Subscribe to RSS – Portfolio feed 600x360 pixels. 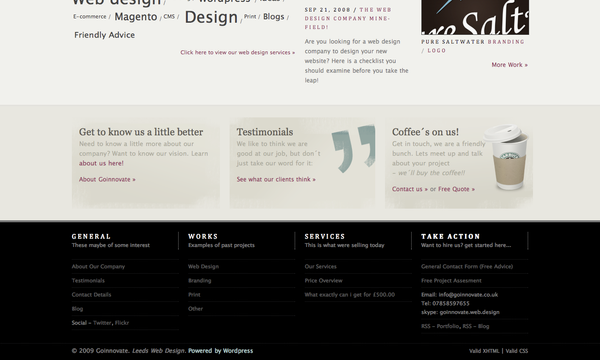[440, 326]
